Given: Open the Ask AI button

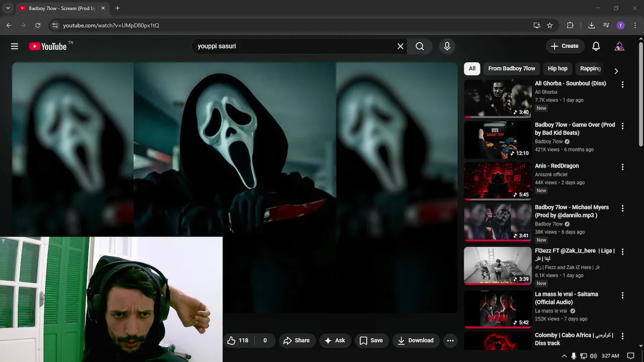Looking at the screenshot, I should click(335, 340).
